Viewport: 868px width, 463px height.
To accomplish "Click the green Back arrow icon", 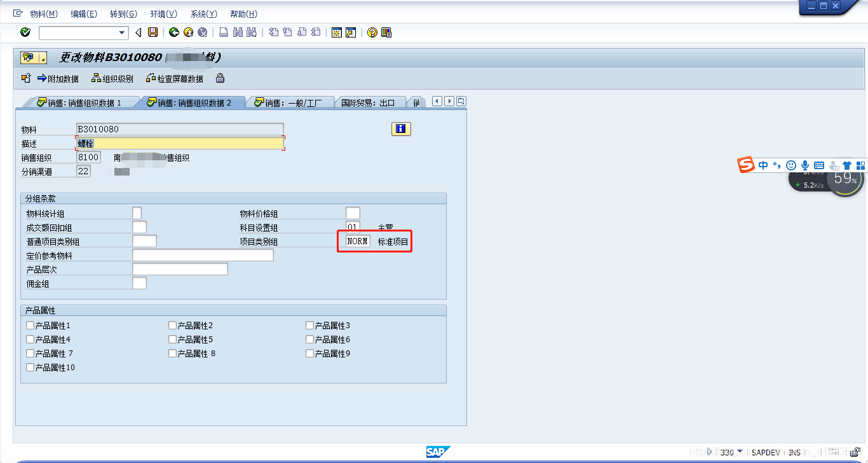I will (173, 32).
